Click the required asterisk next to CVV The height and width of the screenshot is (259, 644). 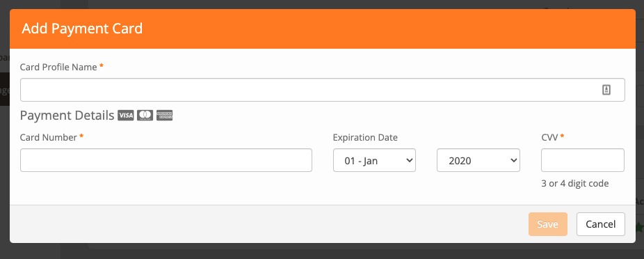(x=562, y=136)
